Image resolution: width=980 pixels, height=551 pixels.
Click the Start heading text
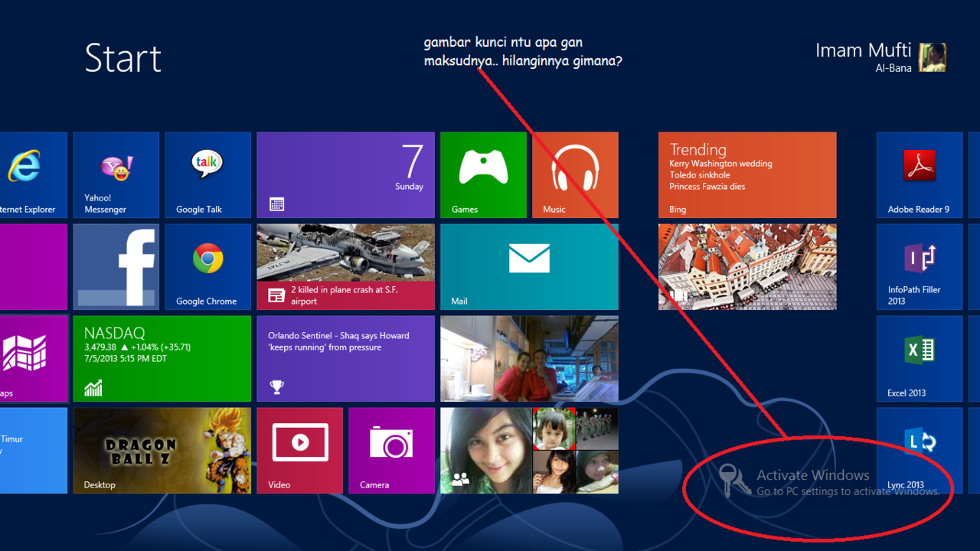click(123, 58)
